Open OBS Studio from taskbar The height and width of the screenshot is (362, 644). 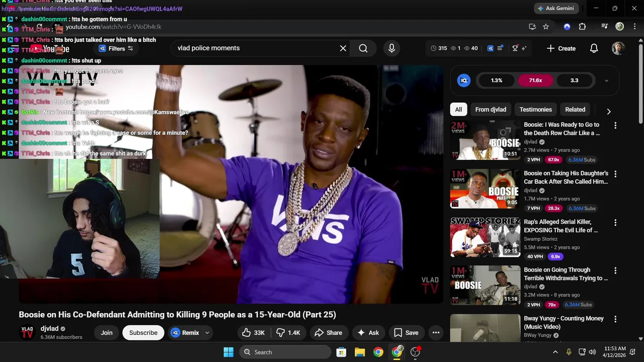[x=415, y=352]
